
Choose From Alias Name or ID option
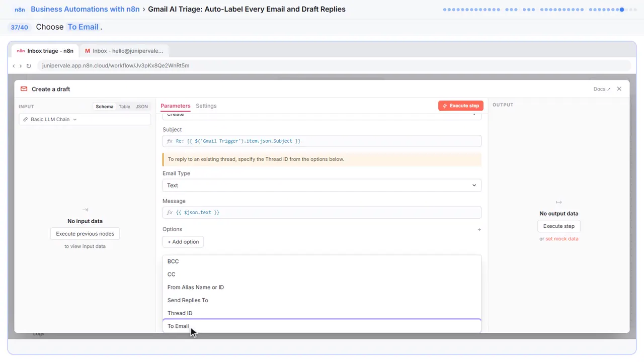[322, 288]
